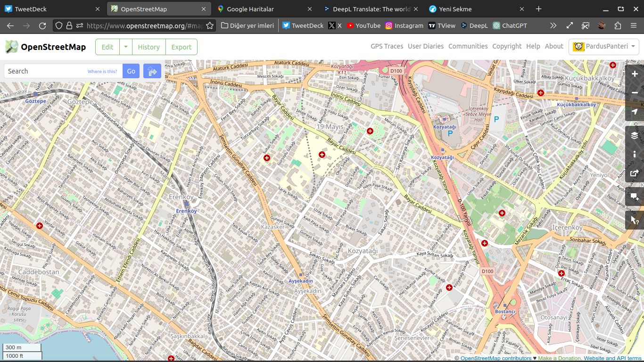Open the Export tab
This screenshot has width=644, height=362.
click(x=182, y=47)
